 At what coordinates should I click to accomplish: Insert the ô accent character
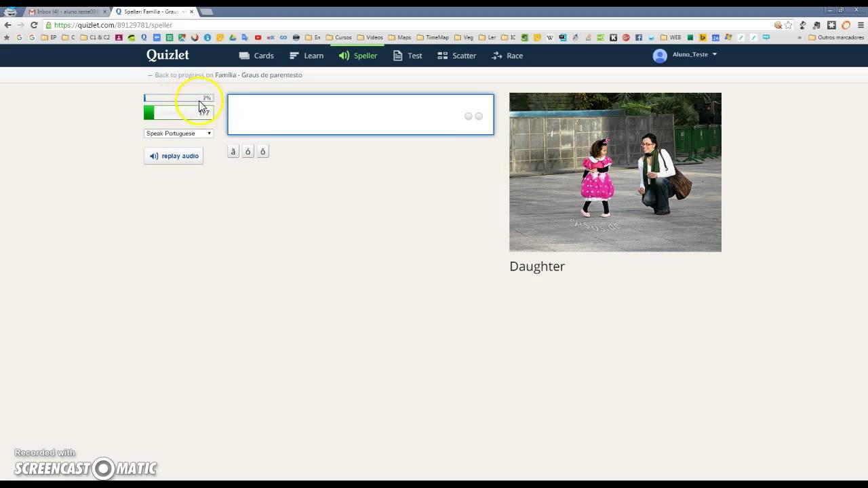pos(263,152)
